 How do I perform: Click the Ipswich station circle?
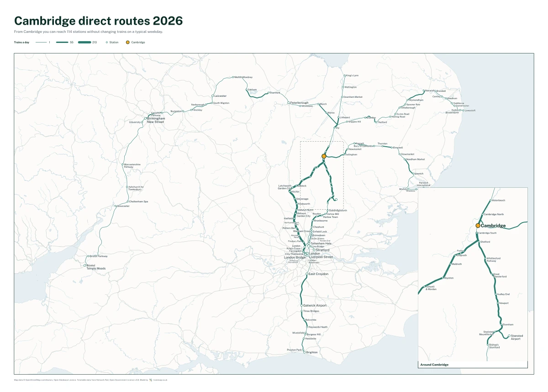pos(412,174)
